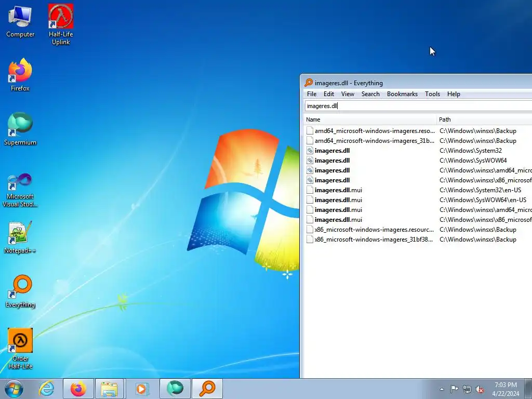Click file icon of System32\en-US imageres.dll.mui
The image size is (532, 399).
tap(310, 190)
